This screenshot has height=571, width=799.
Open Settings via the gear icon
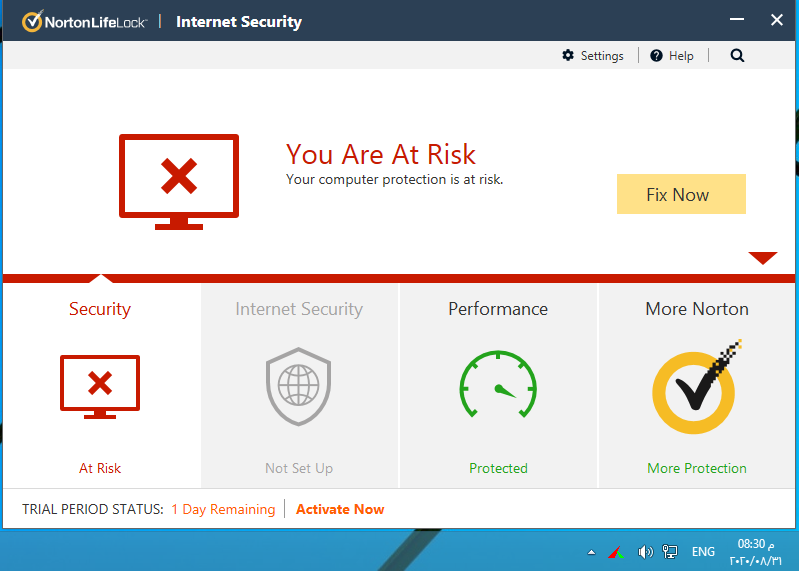[568, 56]
